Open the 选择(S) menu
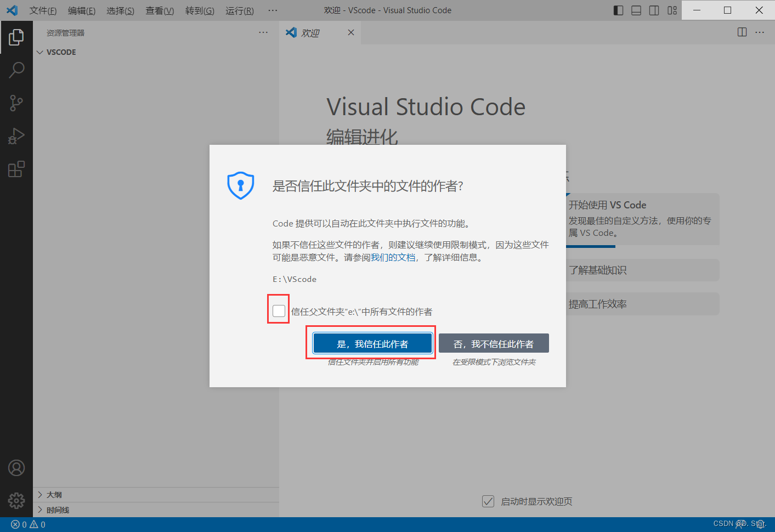This screenshot has width=775, height=532. coord(120,10)
